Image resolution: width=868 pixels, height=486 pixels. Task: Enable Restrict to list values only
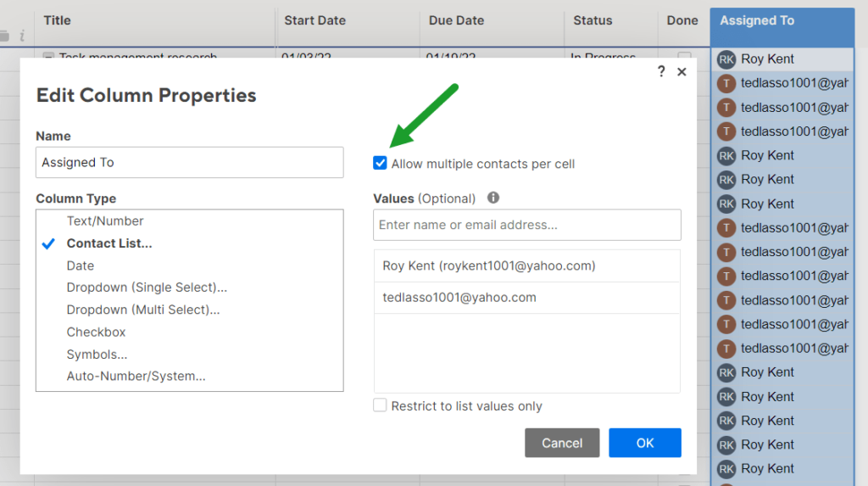click(381, 405)
